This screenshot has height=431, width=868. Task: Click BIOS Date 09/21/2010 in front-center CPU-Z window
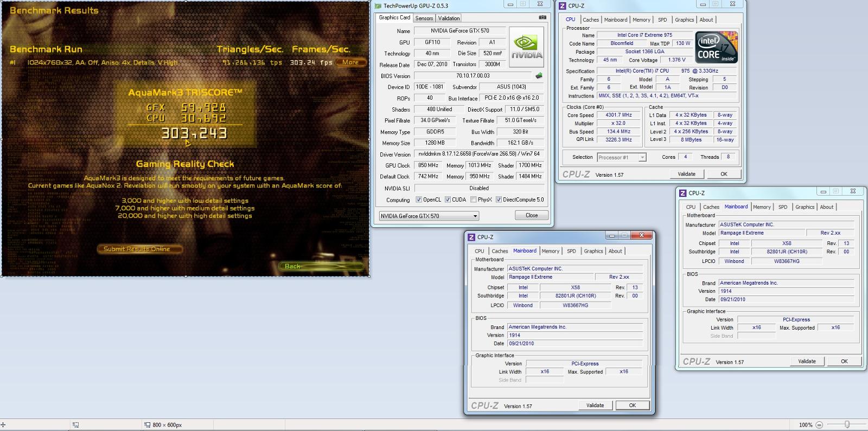tap(575, 344)
